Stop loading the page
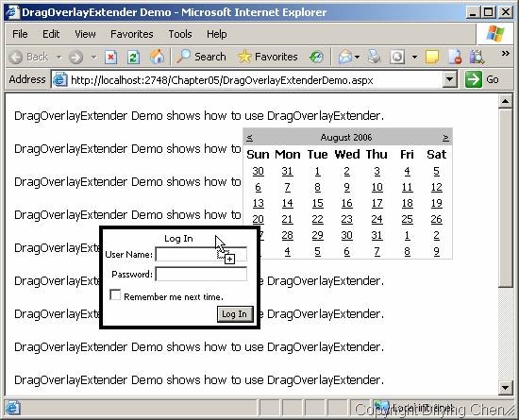Image resolution: width=519 pixels, height=420 pixels. pos(111,58)
